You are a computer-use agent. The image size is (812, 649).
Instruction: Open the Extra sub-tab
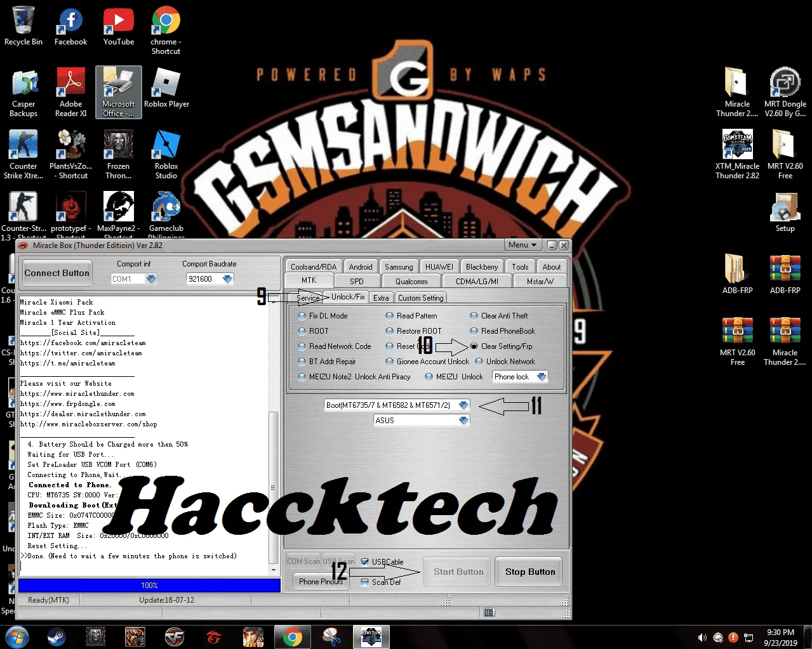pyautogui.click(x=381, y=298)
